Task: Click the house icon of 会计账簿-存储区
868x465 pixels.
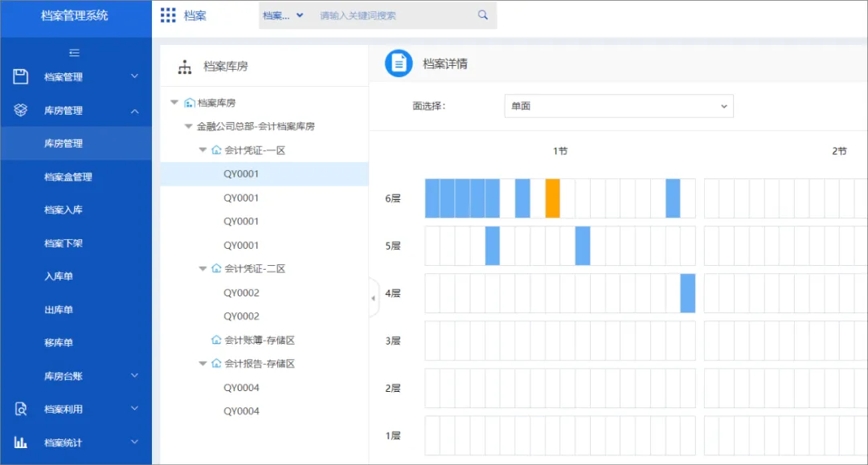Action: (216, 340)
